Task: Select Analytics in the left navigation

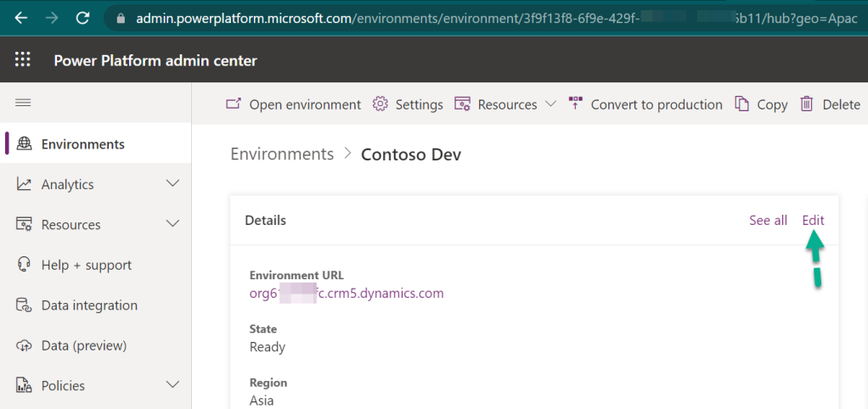Action: point(96,184)
